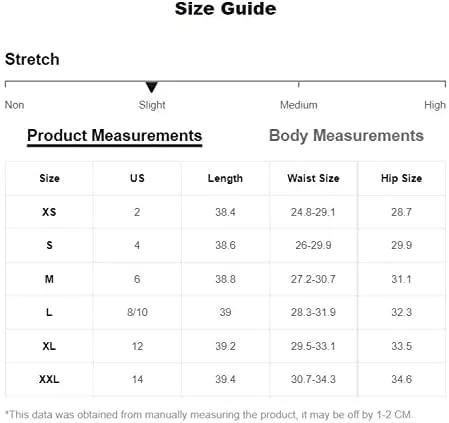Click the Stretch section heading

click(32, 59)
